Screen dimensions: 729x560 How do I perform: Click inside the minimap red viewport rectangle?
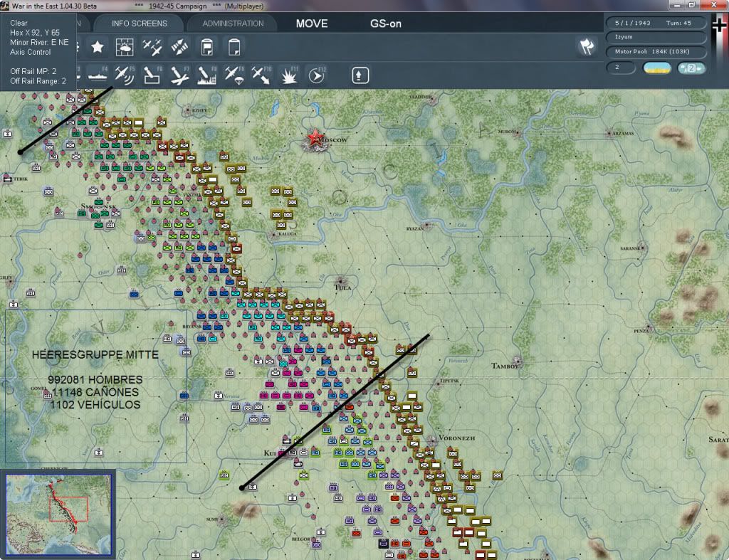[x=68, y=509]
